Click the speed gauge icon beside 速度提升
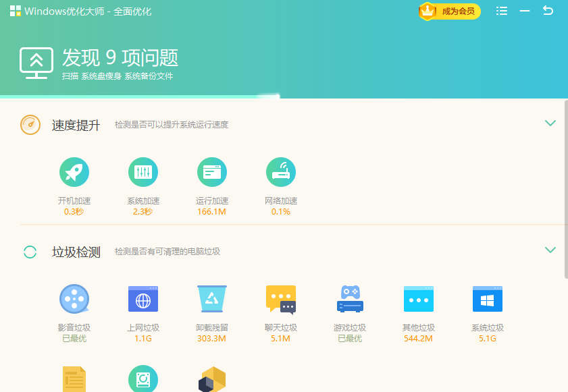 (x=30, y=124)
